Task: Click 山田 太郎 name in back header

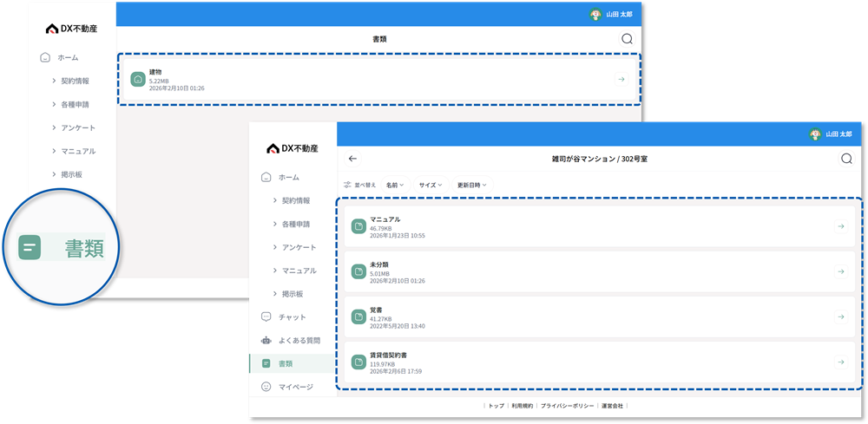Action: pyautogui.click(x=620, y=15)
